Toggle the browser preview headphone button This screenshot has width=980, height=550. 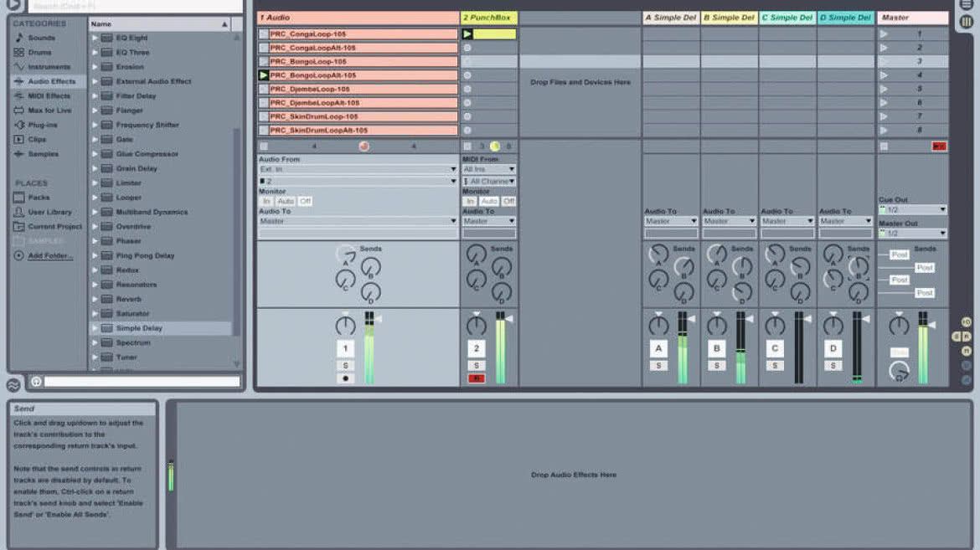point(36,381)
